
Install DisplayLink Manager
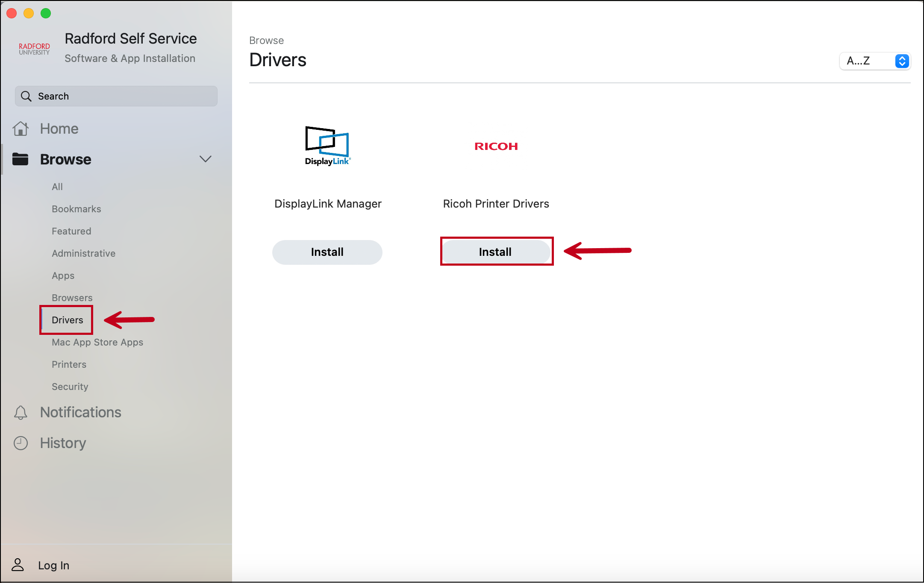[327, 252]
